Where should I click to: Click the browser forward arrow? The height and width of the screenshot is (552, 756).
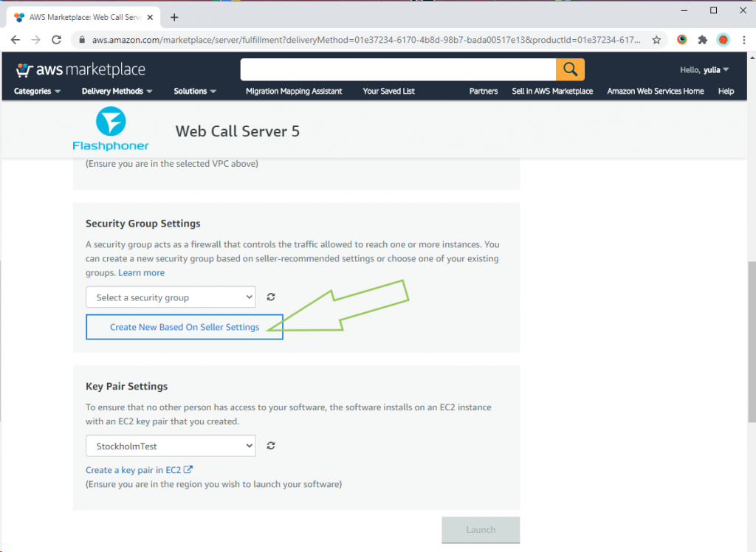pos(35,40)
